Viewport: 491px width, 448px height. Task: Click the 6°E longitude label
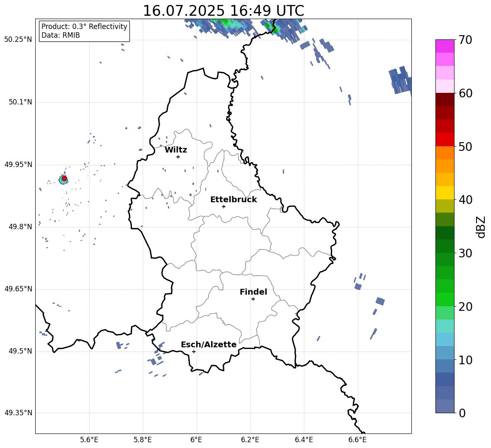196,440
